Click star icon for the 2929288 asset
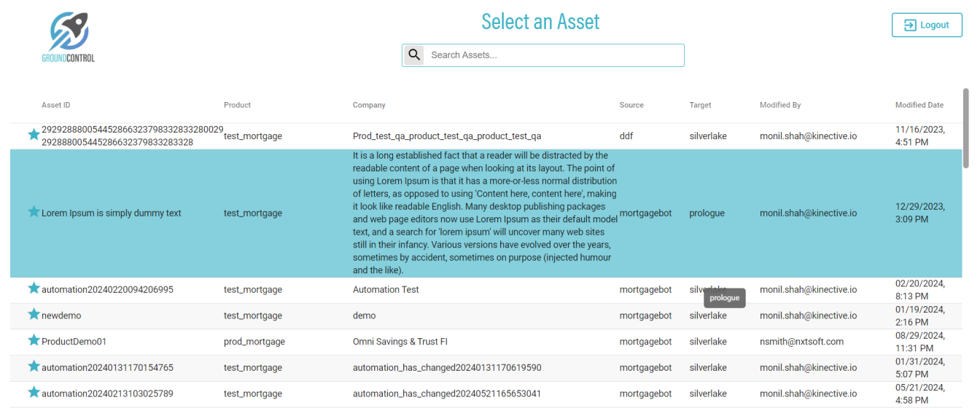Image resolution: width=980 pixels, height=408 pixels. pyautogui.click(x=34, y=135)
